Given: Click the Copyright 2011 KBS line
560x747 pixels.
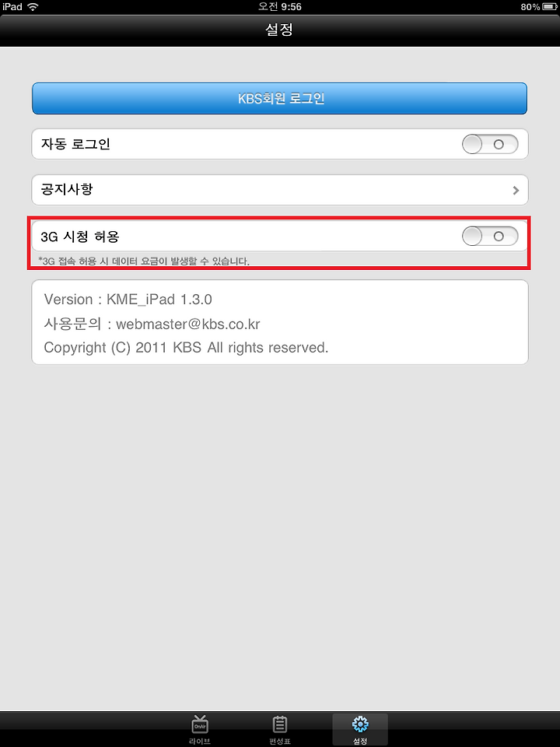Looking at the screenshot, I should (x=186, y=348).
